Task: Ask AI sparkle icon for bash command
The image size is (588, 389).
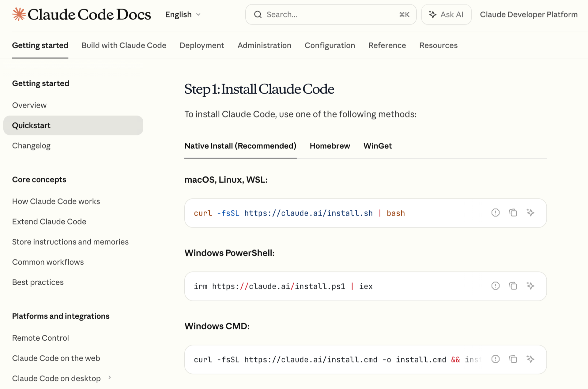Action: click(x=530, y=213)
